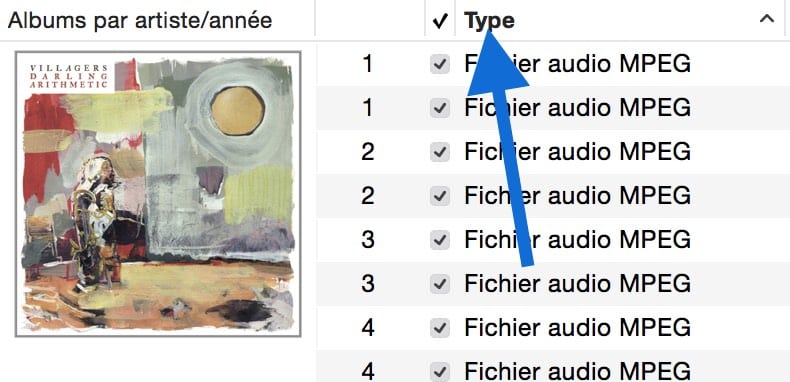Select Fichier audio MPEG in the second track 2 row
The width and height of the screenshot is (790, 382).
coord(577,196)
